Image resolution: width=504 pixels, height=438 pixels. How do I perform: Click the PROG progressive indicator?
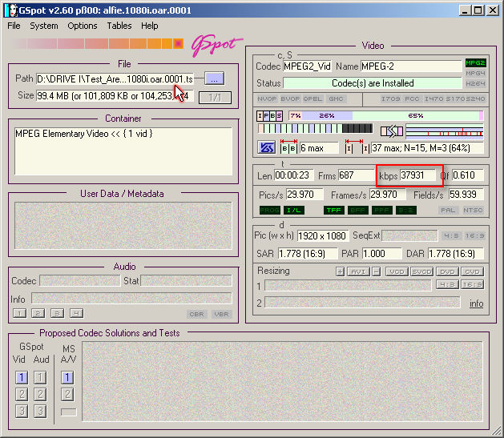tap(270, 211)
